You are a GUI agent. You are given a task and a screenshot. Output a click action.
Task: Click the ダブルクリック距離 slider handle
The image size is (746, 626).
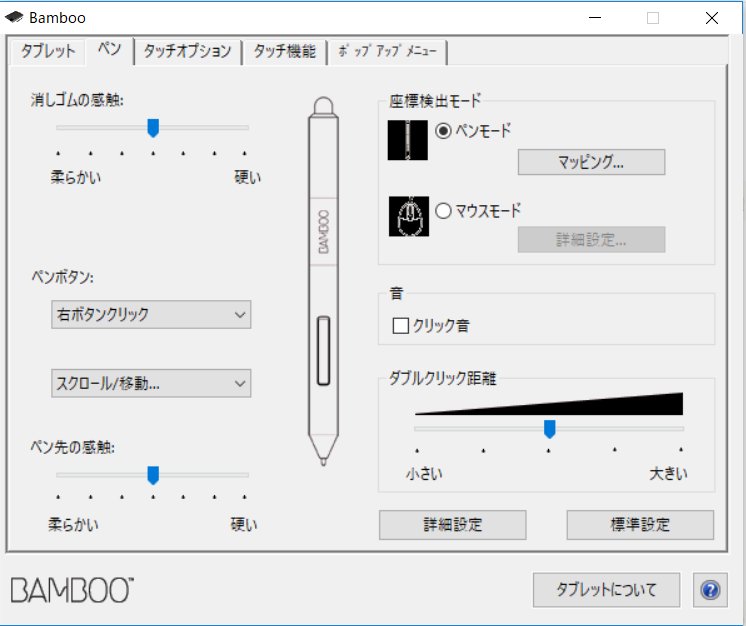point(550,429)
